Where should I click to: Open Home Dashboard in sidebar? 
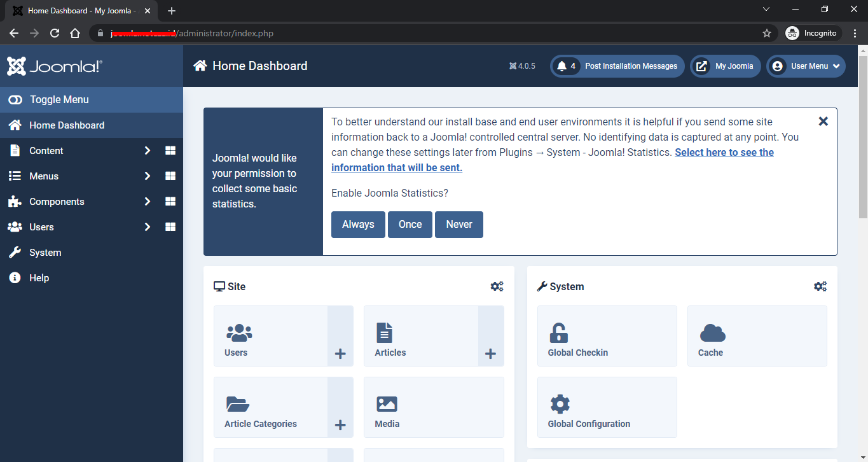click(x=92, y=125)
